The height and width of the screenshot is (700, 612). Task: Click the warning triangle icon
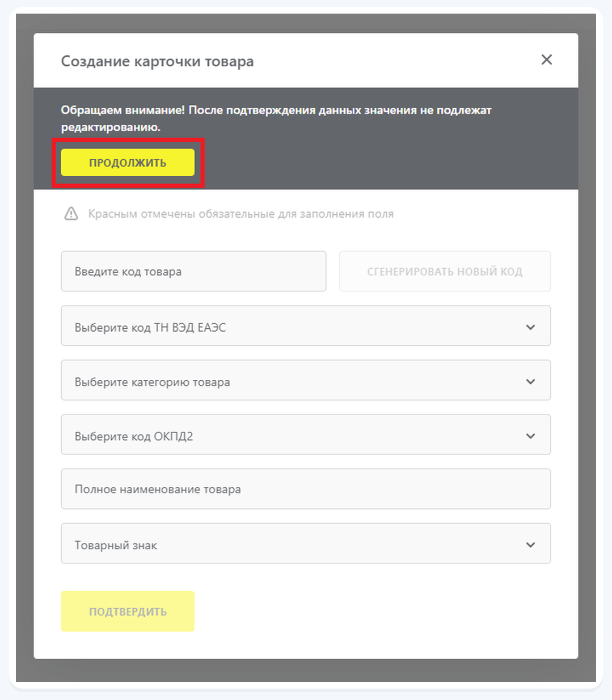pyautogui.click(x=71, y=214)
